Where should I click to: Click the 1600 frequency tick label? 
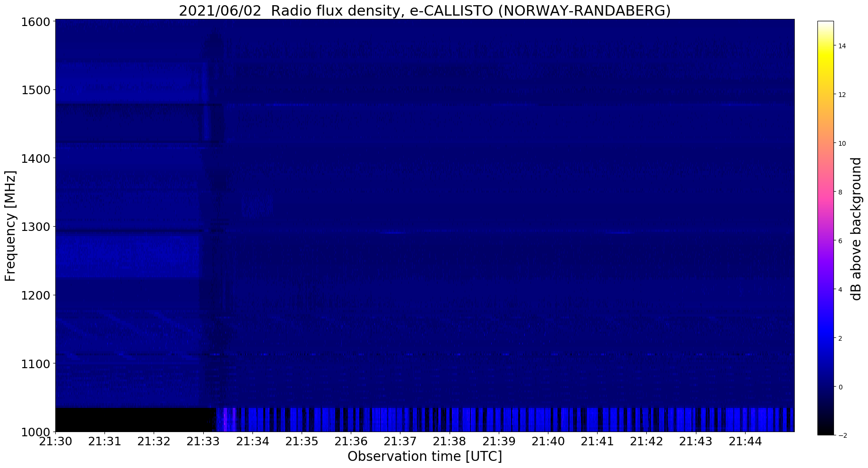coord(36,22)
